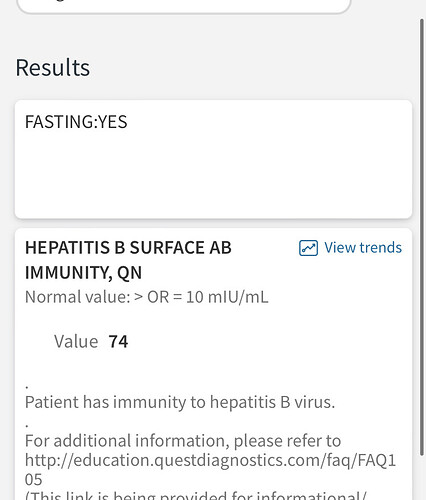Screen dimensions: 426x500
Task: Select the bold result number 74
Action: click(118, 341)
